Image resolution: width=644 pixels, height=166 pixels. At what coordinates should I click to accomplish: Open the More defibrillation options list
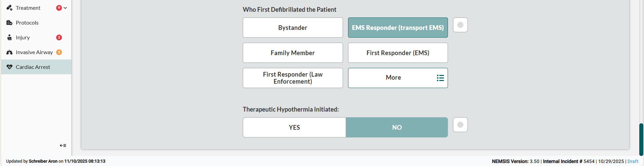pyautogui.click(x=393, y=78)
